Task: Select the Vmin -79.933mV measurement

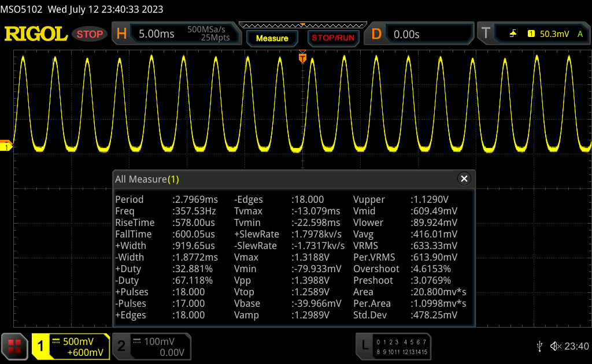Action: tap(288, 269)
